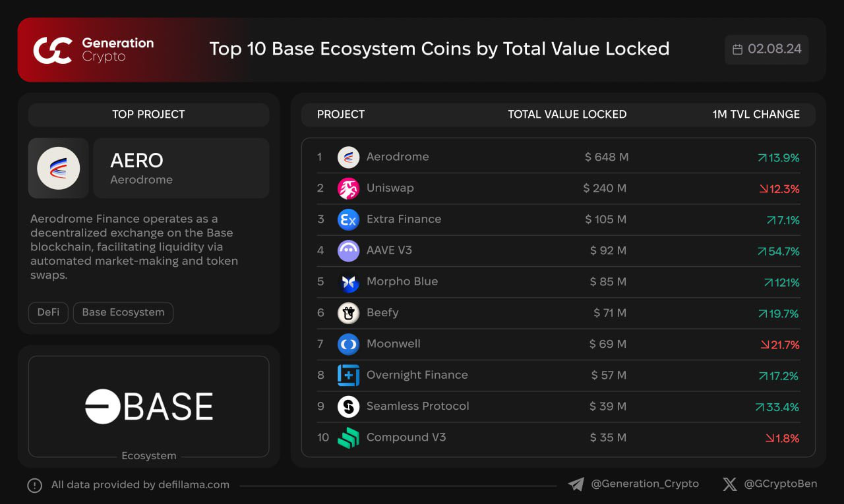Click the Moonwell project name

pos(394,343)
